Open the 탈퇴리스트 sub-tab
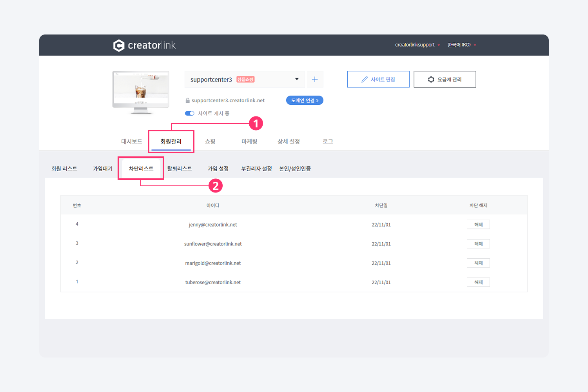The height and width of the screenshot is (392, 588). tap(180, 169)
